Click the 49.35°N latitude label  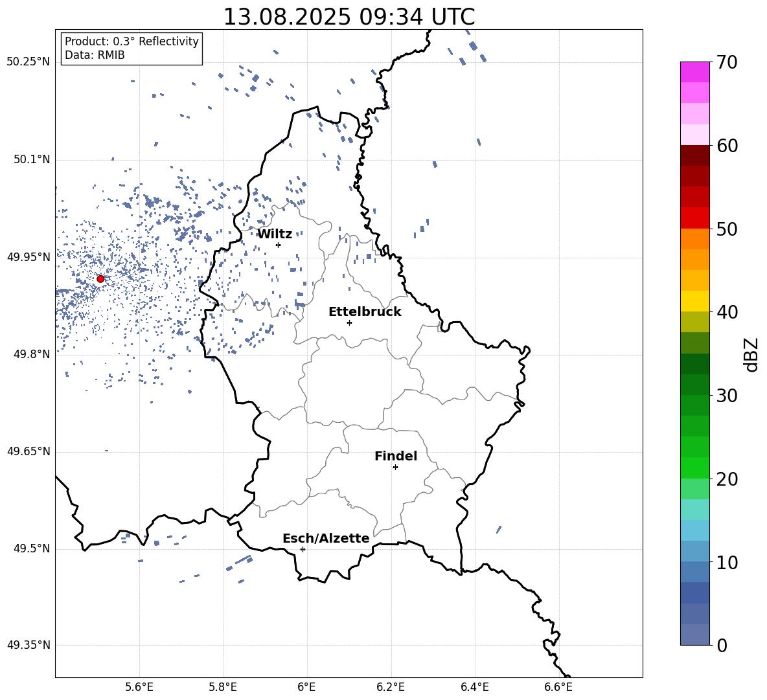tap(29, 645)
